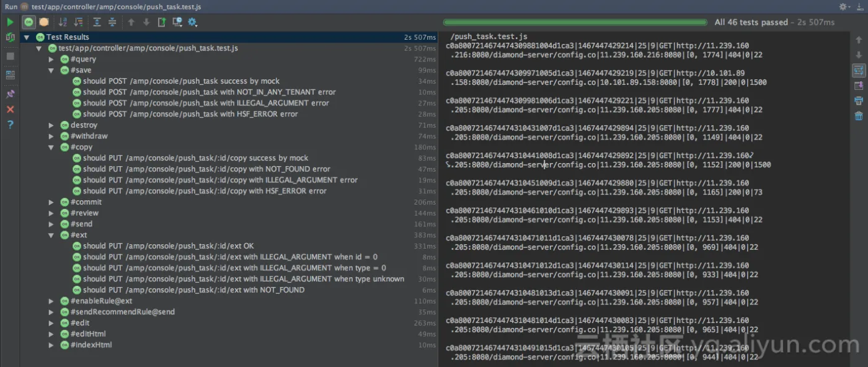This screenshot has width=868, height=367.
Task: Click the Print console output icon
Action: (x=859, y=100)
